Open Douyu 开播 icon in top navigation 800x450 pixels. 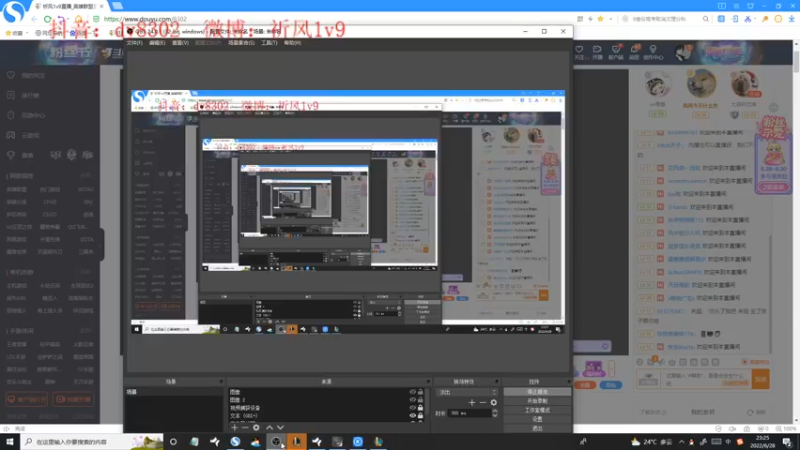click(597, 52)
